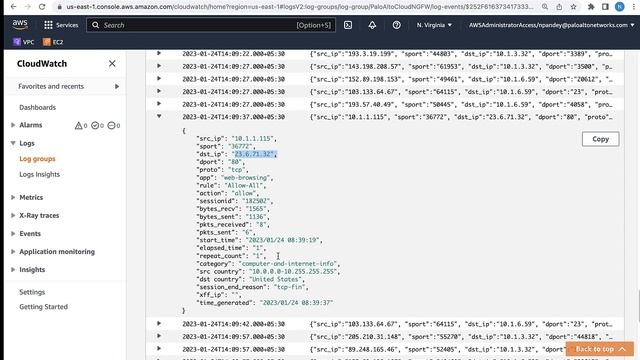The height and width of the screenshot is (360, 640).
Task: Open Logs Insights in the sidebar
Action: pos(40,174)
